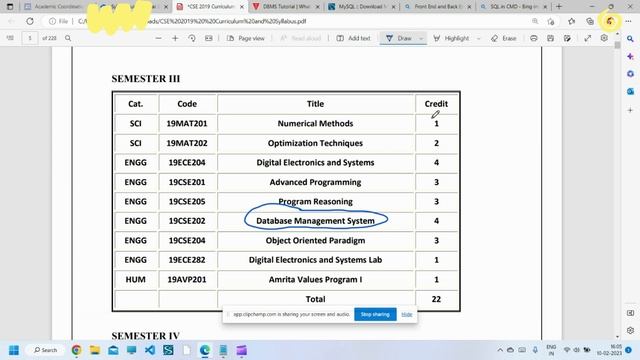Open a new browser tab
Image resolution: width=640 pixels, height=360 pixels.
coord(559,7)
